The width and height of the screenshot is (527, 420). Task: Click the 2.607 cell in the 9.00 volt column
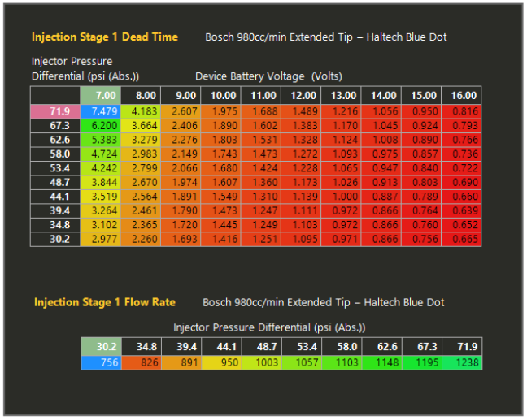pos(181,111)
